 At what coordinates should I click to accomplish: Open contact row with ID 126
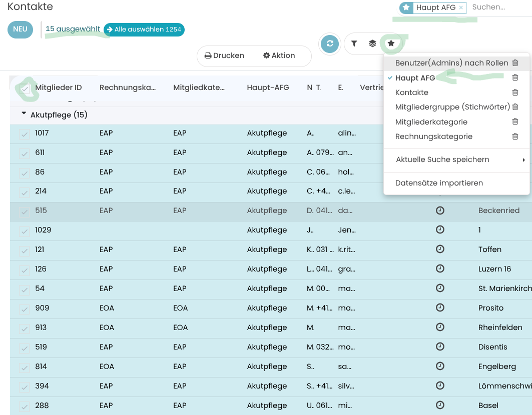pos(271,269)
